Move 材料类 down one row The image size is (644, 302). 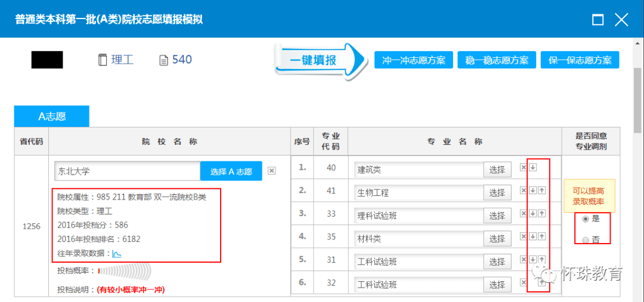[532, 236]
